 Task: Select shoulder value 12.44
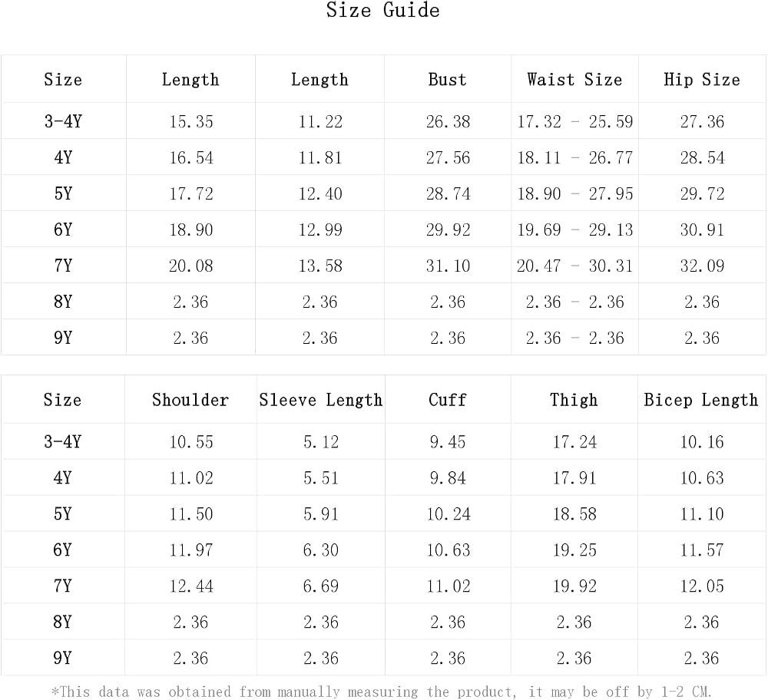pyautogui.click(x=191, y=586)
